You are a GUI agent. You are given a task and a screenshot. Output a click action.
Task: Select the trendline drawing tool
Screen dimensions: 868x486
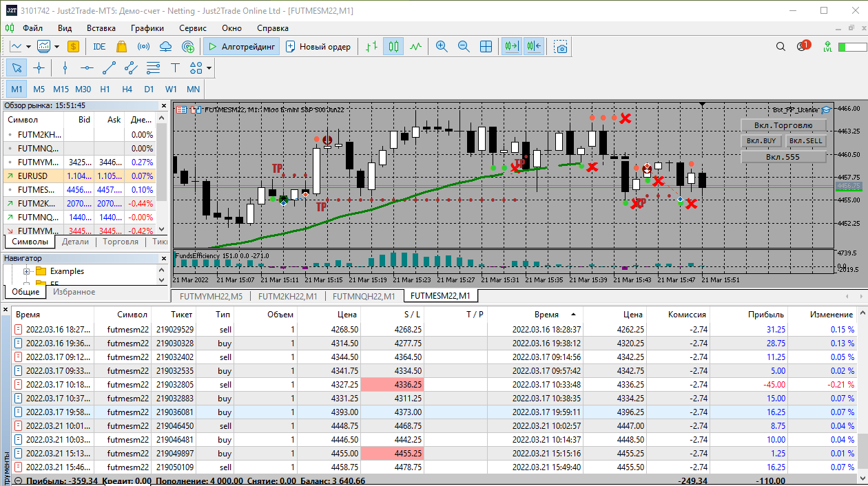point(108,67)
